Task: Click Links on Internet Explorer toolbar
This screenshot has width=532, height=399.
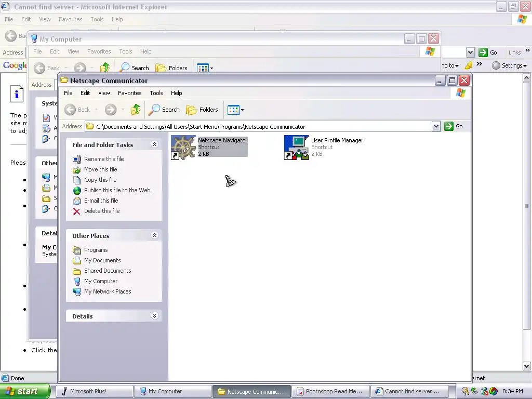Action: point(514,52)
